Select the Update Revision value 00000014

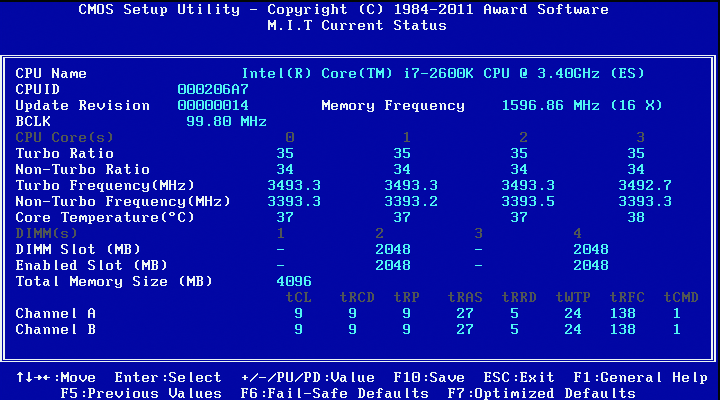click(213, 105)
